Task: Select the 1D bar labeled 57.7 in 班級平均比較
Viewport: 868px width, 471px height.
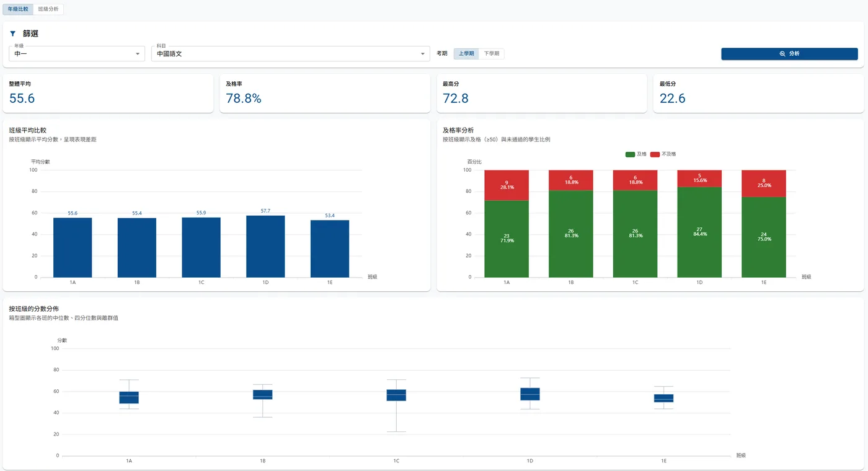Action: (x=265, y=246)
